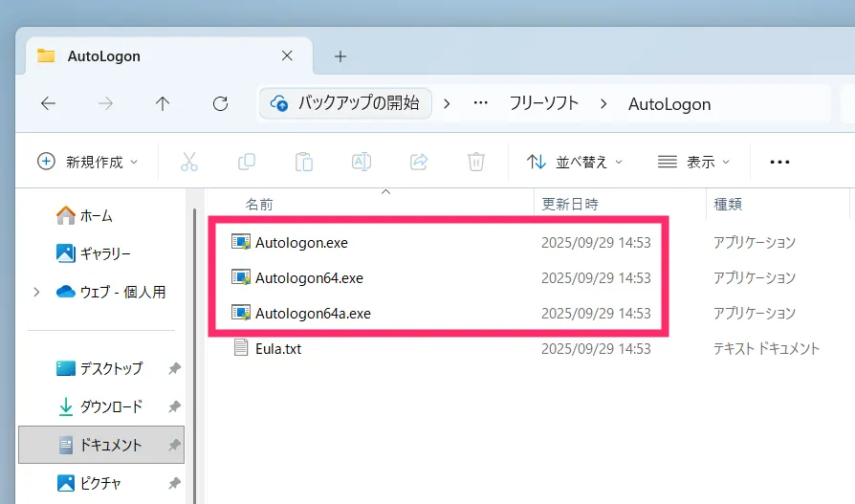Screen dimensions: 855x504
Task: Sort by 種類 column header
Action: coord(728,204)
